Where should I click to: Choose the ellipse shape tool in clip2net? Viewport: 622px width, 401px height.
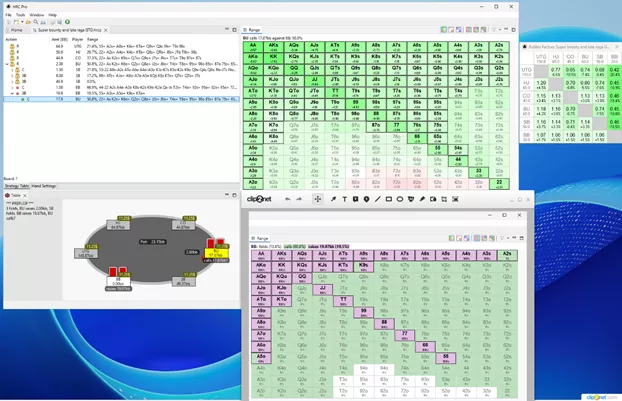(400, 199)
